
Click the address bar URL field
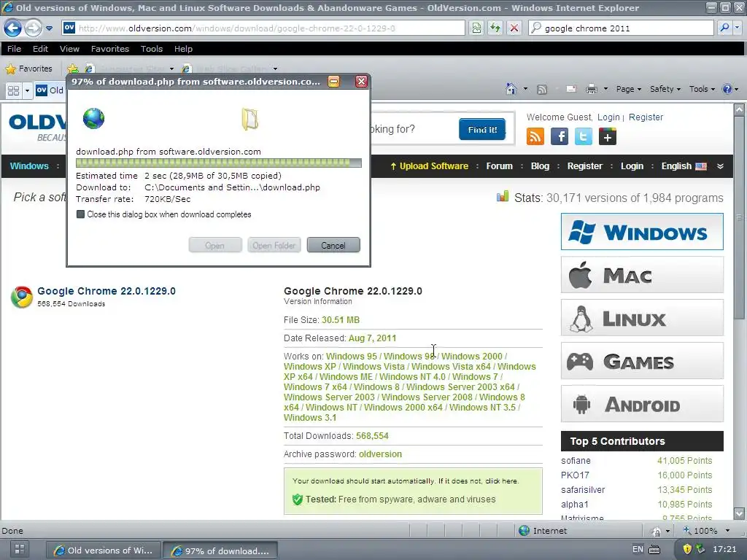pos(263,28)
